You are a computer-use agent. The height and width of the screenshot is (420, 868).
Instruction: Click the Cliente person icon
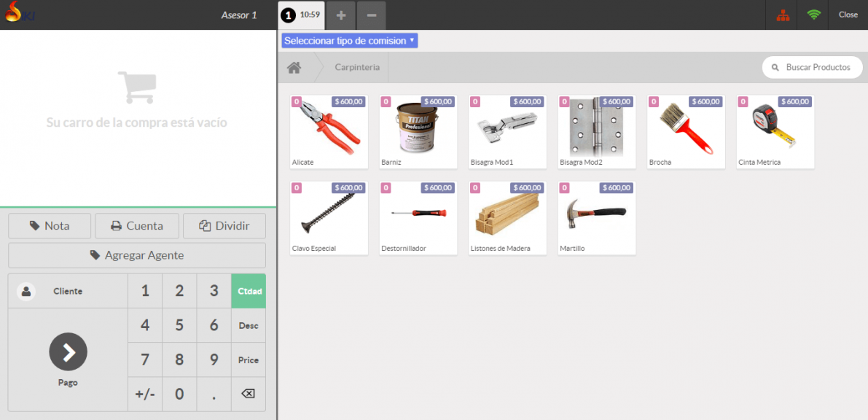tap(27, 292)
